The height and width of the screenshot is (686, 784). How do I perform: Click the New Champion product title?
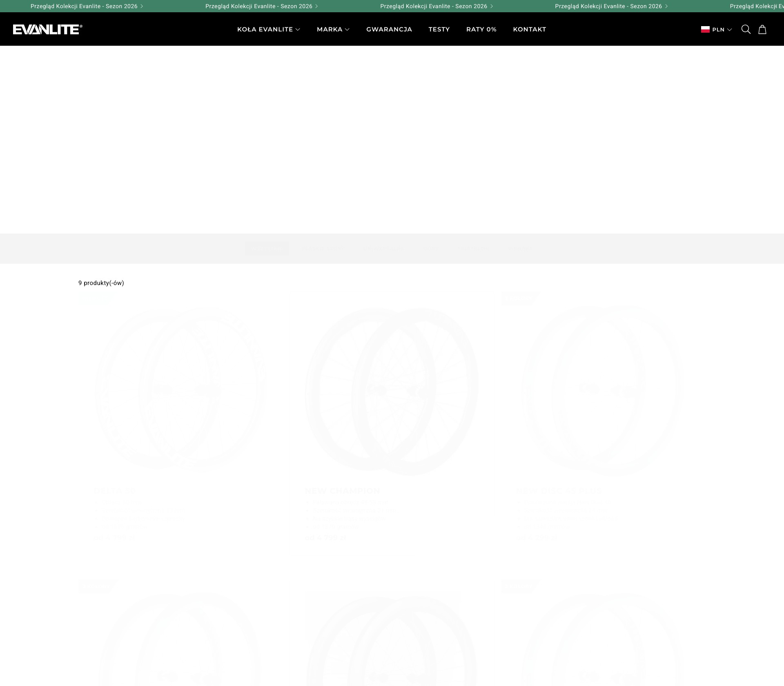click(342, 491)
